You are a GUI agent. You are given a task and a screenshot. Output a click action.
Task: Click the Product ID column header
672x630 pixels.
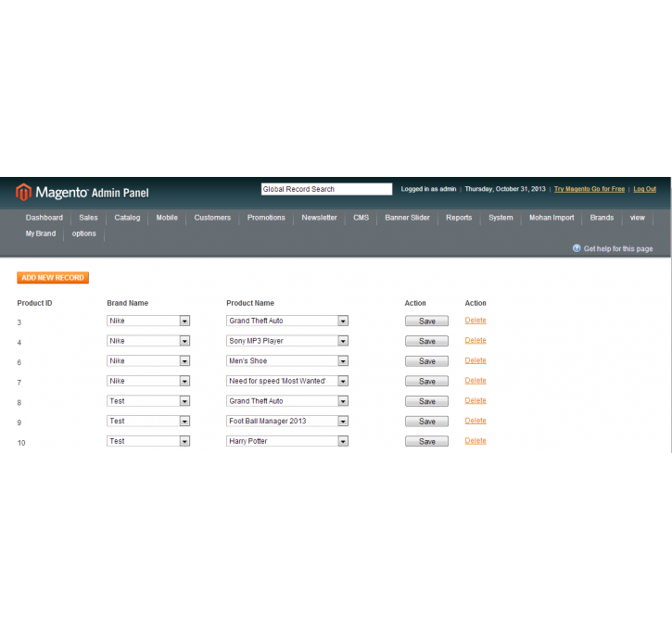pos(34,303)
